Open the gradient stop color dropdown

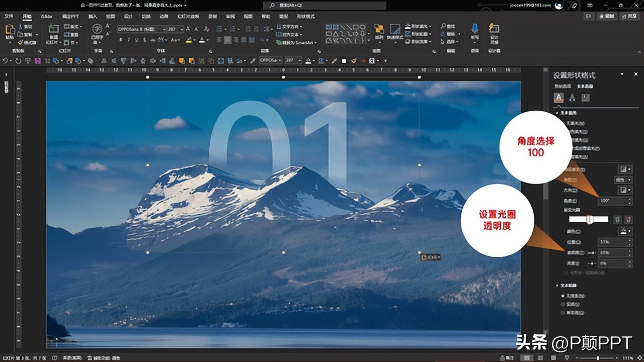625,231
